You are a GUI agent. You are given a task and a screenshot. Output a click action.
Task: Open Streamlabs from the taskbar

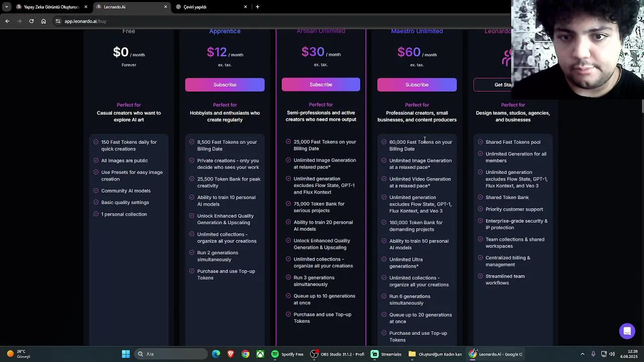coord(386,354)
